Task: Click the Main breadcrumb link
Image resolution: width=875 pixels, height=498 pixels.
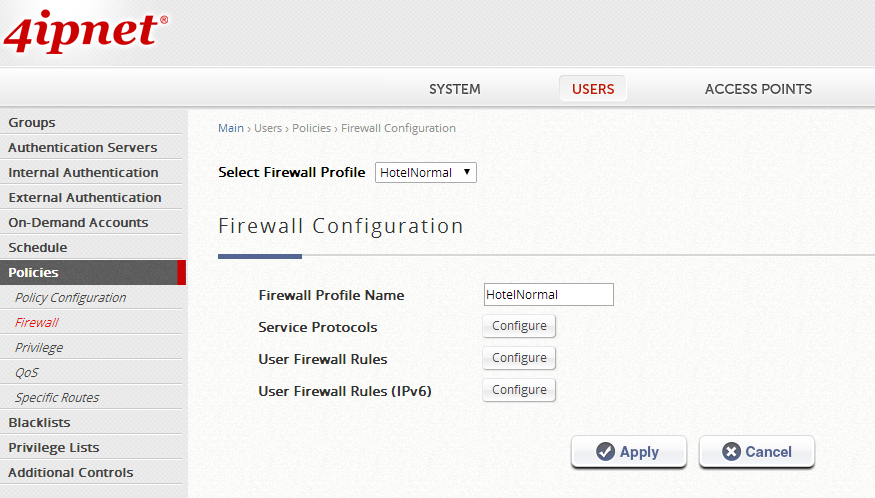Action: pos(231,128)
